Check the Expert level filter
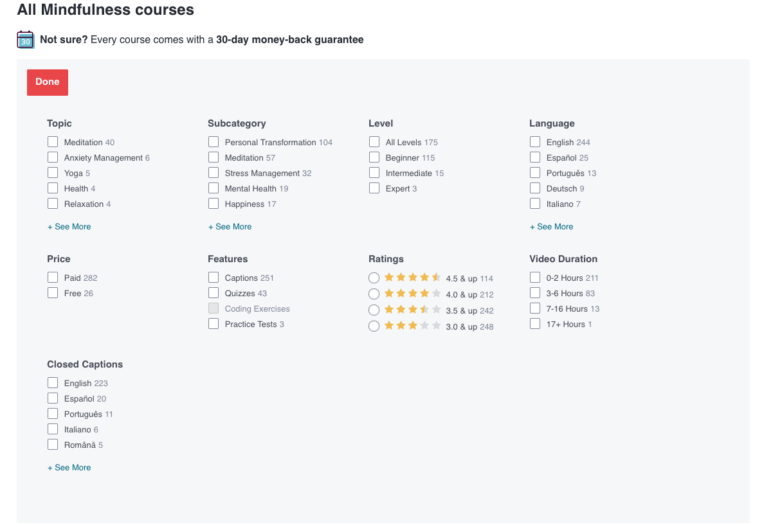 coord(374,188)
